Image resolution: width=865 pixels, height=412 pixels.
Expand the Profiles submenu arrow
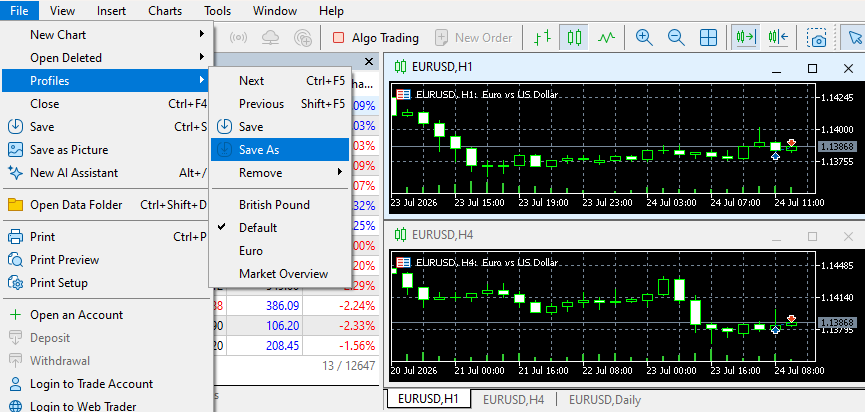(x=202, y=81)
